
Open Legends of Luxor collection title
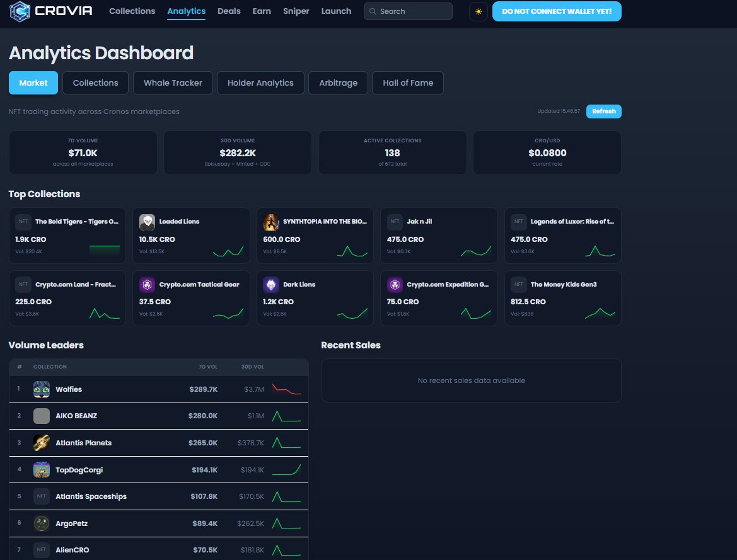[572, 222]
